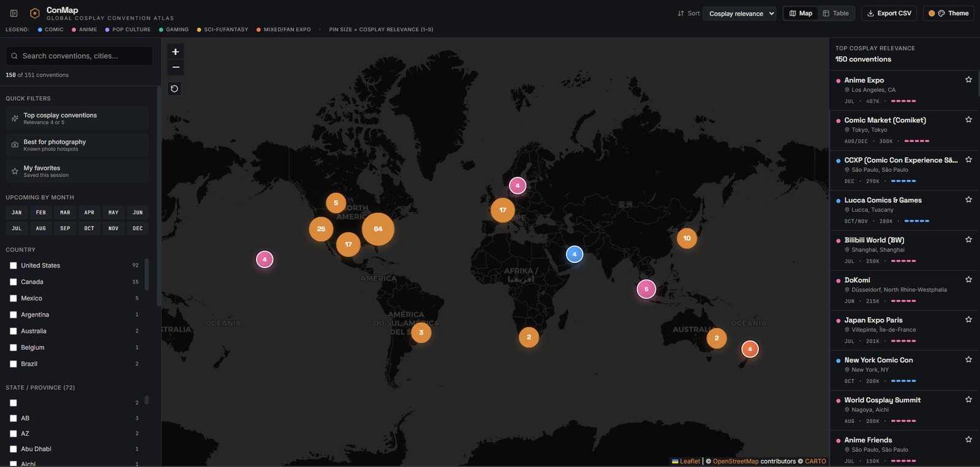Click the Mexico cluster of 17
The width and height of the screenshot is (980, 467).
348,244
